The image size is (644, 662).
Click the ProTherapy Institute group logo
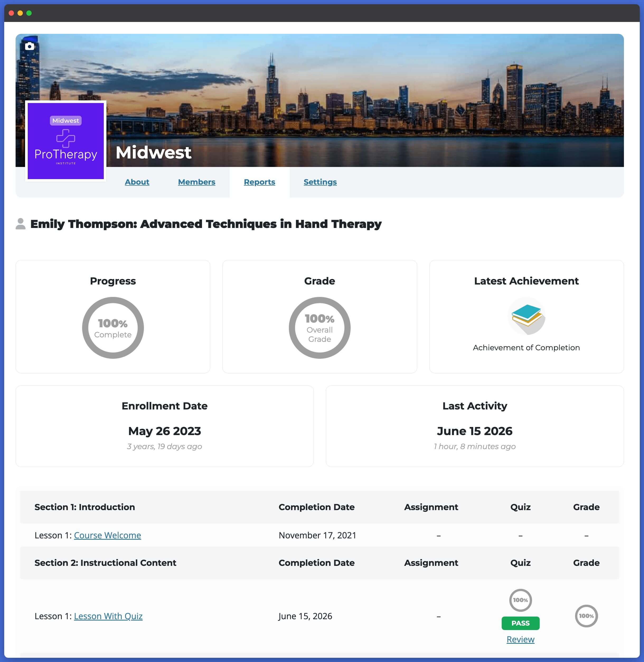[66, 141]
